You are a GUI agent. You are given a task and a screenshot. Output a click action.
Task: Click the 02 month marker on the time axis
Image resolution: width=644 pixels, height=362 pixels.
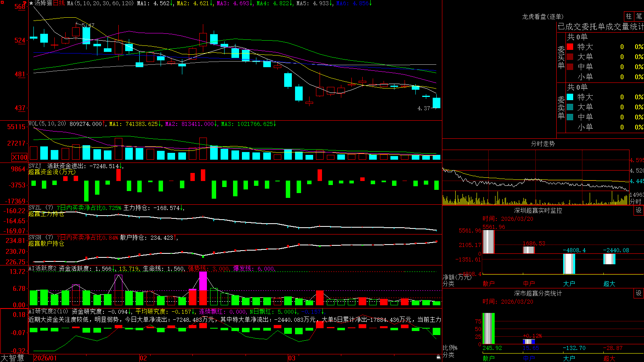[143, 358]
